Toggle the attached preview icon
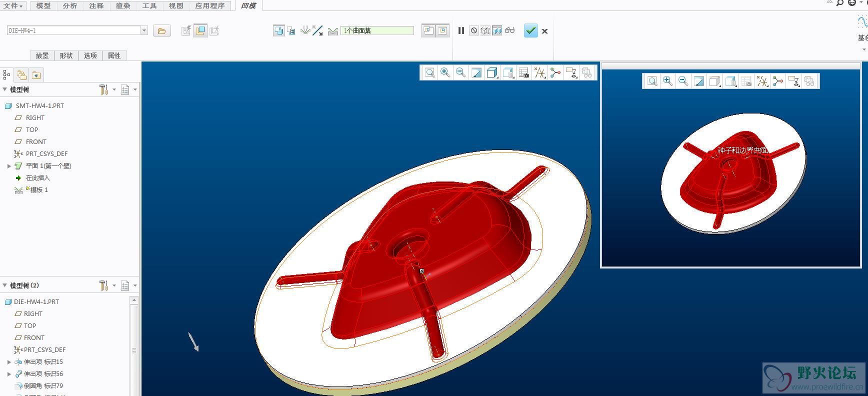Screen dimensions: 868x396 [x=497, y=30]
